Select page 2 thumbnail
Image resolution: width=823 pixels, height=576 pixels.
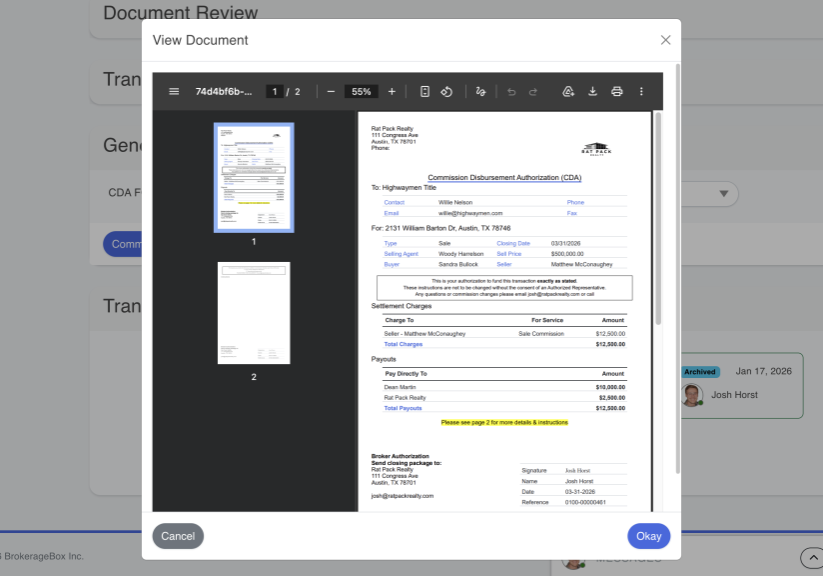254,313
